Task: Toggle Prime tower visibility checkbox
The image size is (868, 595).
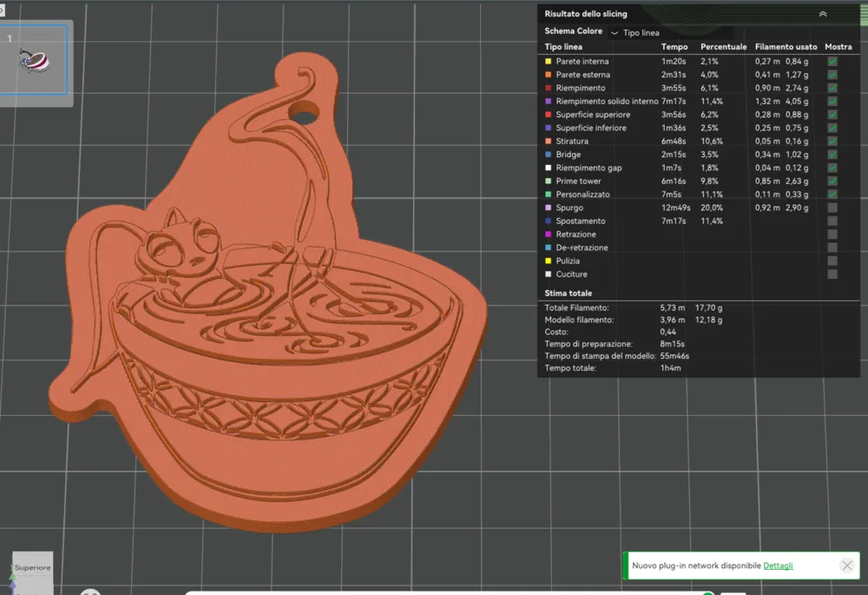Action: coord(832,182)
